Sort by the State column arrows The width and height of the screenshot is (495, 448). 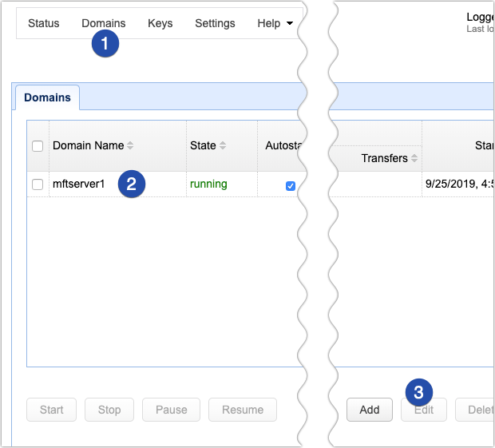(223, 145)
